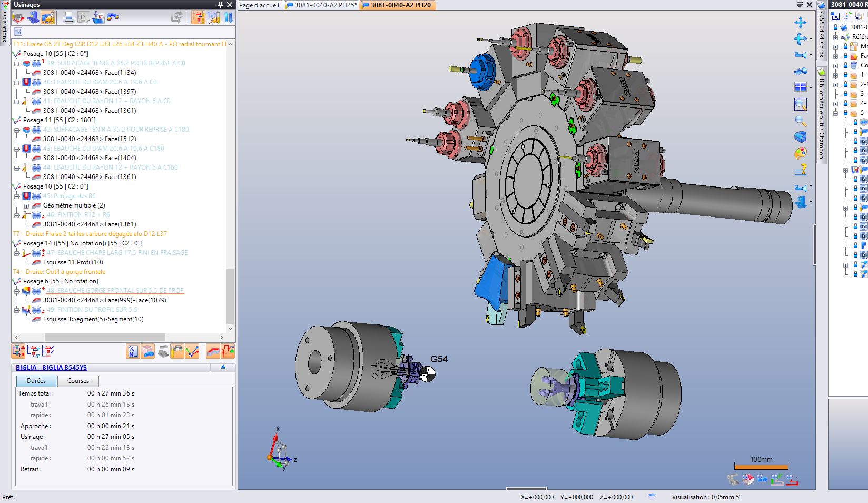Screen dimensions: 868x503
Task: Pin the Usinages panel
Action: click(x=220, y=5)
